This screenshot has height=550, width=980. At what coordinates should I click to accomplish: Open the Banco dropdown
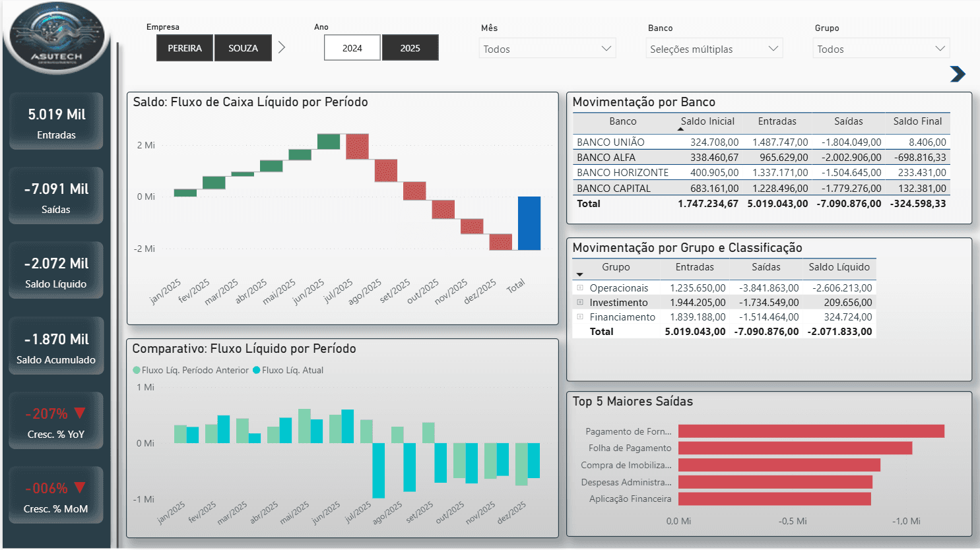coord(714,49)
